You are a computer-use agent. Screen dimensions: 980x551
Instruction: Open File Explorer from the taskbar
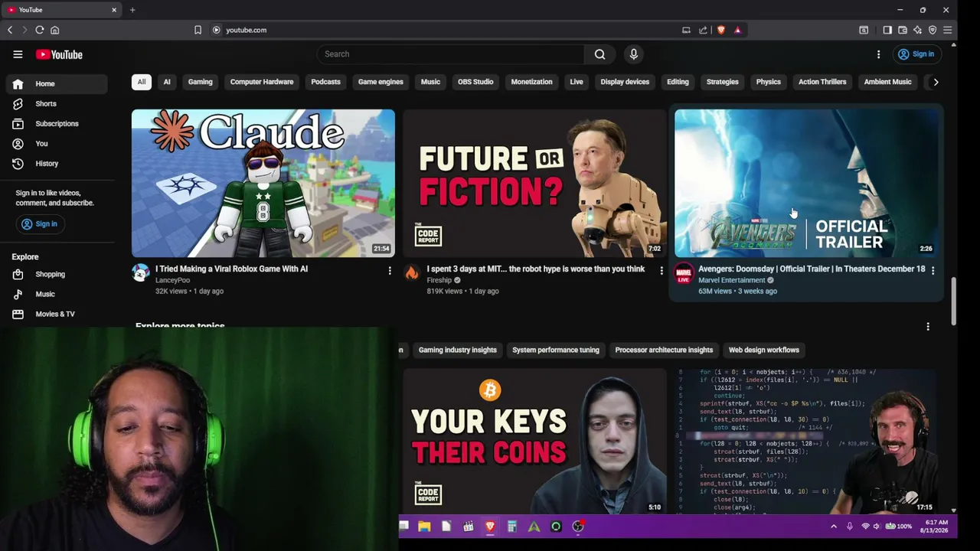tap(424, 527)
